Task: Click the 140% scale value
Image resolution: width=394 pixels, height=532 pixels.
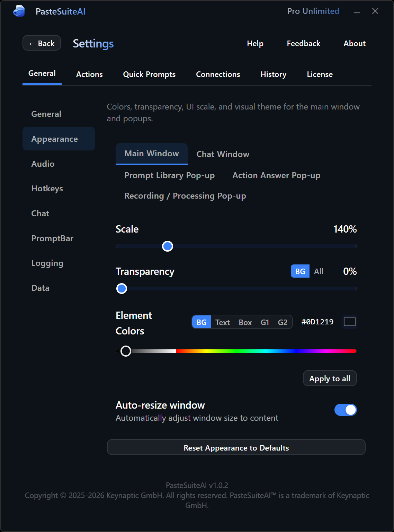Action: point(345,229)
